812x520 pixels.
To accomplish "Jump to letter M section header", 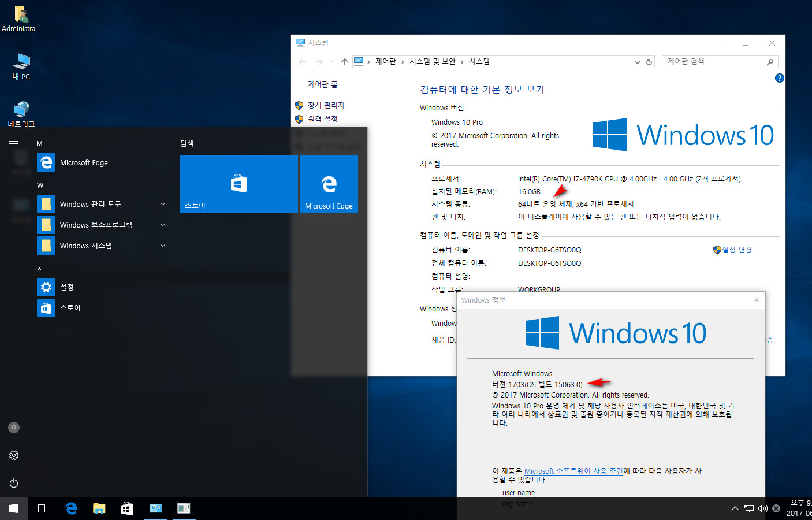I will (40, 144).
